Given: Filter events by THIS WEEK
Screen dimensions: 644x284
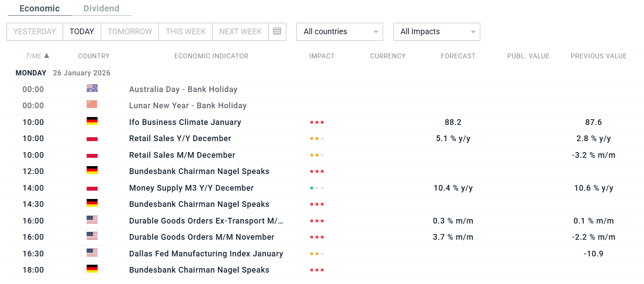Looking at the screenshot, I should click(x=186, y=32).
